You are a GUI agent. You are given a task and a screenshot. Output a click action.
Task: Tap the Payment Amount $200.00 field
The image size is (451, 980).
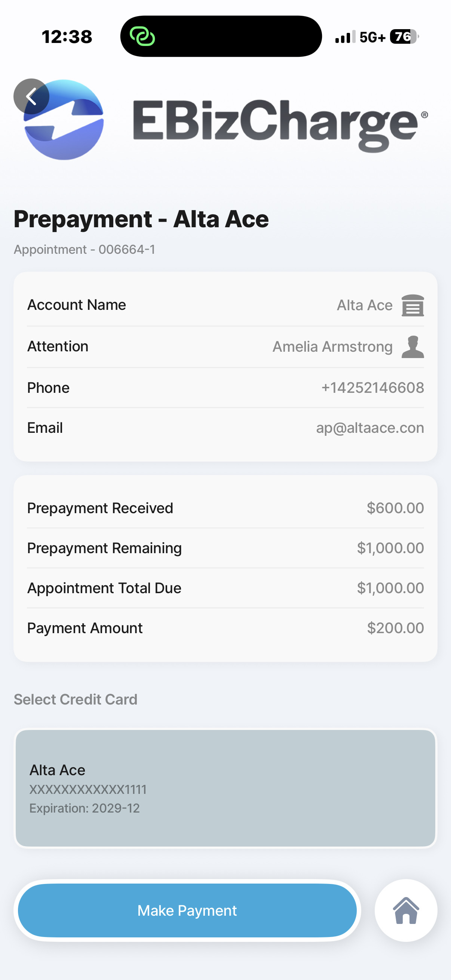pyautogui.click(x=395, y=628)
